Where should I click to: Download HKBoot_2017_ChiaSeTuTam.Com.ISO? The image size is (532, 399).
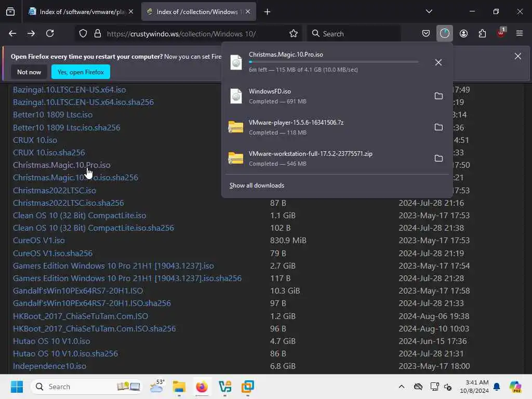coord(81,316)
